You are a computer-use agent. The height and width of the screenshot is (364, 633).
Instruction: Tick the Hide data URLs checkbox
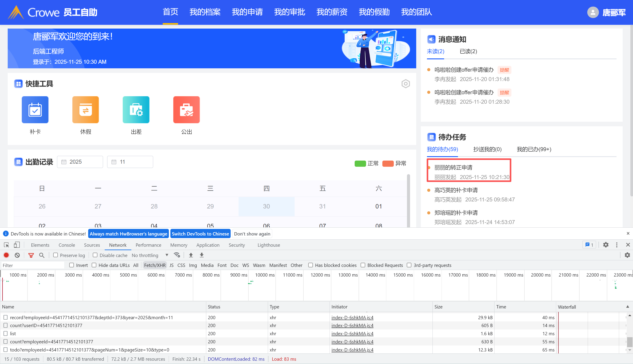(x=94, y=265)
